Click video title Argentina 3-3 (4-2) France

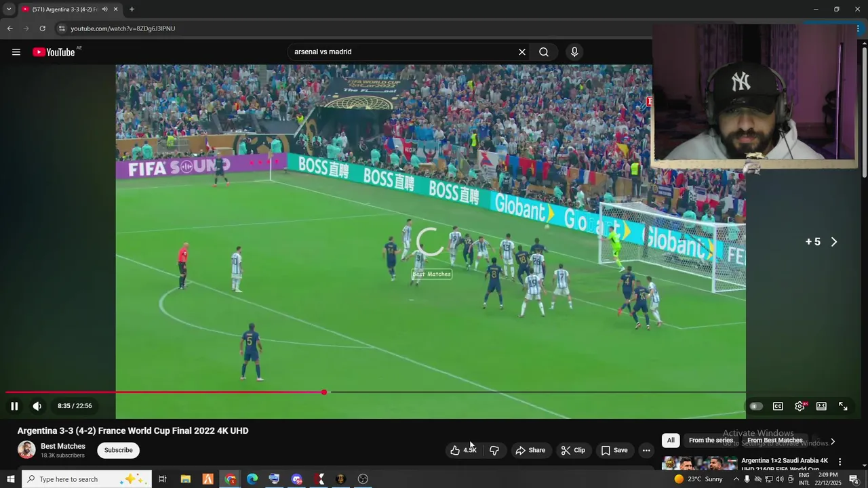point(133,430)
